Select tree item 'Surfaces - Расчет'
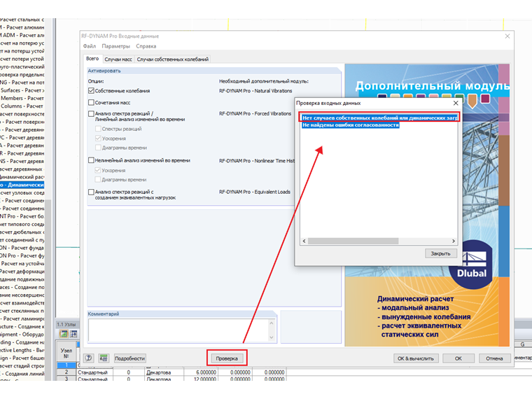The image size is (532, 399). [x=22, y=90]
